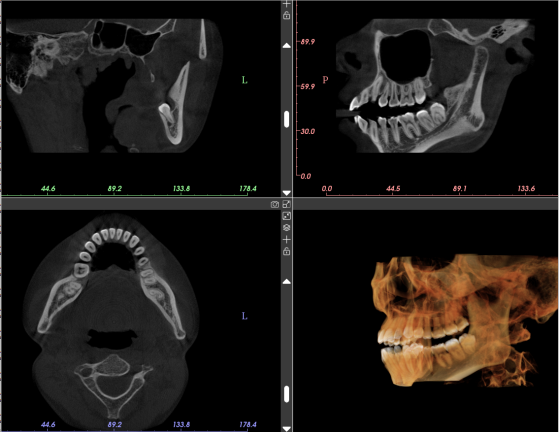Click down arrow of axial slice scroller
This screenshot has width=559, height=432.
click(287, 428)
